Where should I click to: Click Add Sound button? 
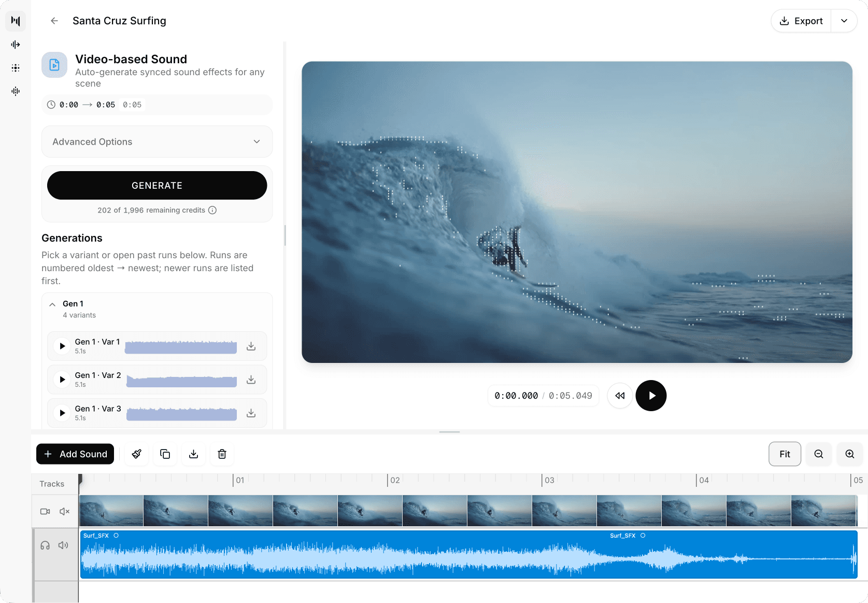pyautogui.click(x=75, y=454)
